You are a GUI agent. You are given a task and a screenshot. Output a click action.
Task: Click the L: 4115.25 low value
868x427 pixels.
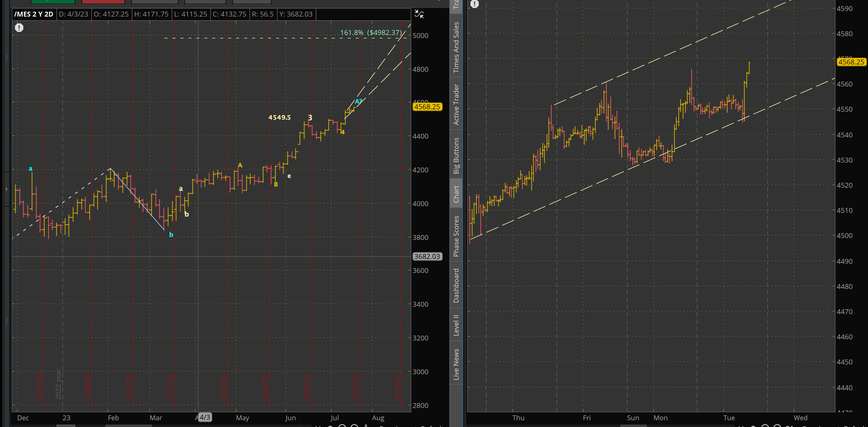[x=190, y=14]
